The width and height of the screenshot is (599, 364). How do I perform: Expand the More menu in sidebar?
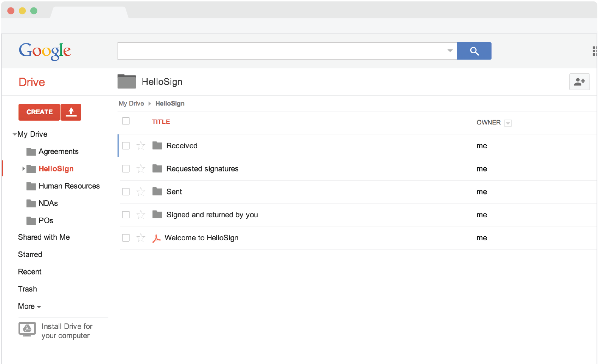pos(30,307)
